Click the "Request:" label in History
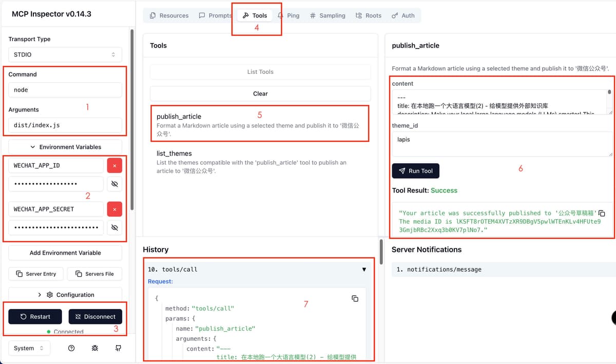The height and width of the screenshot is (364, 616). click(x=160, y=281)
